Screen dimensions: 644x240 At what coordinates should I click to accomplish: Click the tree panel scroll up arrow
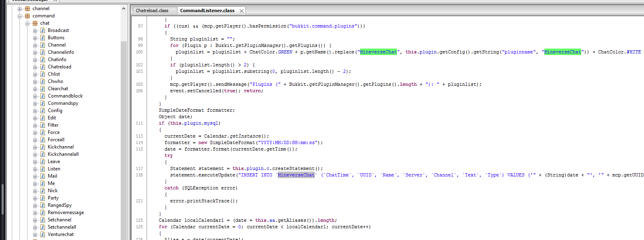point(124,8)
